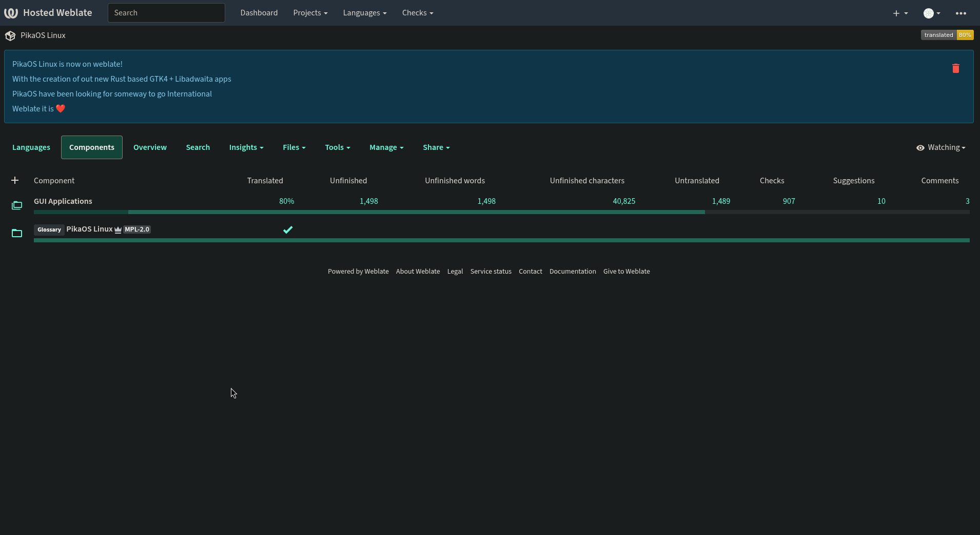The width and height of the screenshot is (980, 535).
Task: Click the PikaOS Linux glossary progress bar
Action: 502,240
